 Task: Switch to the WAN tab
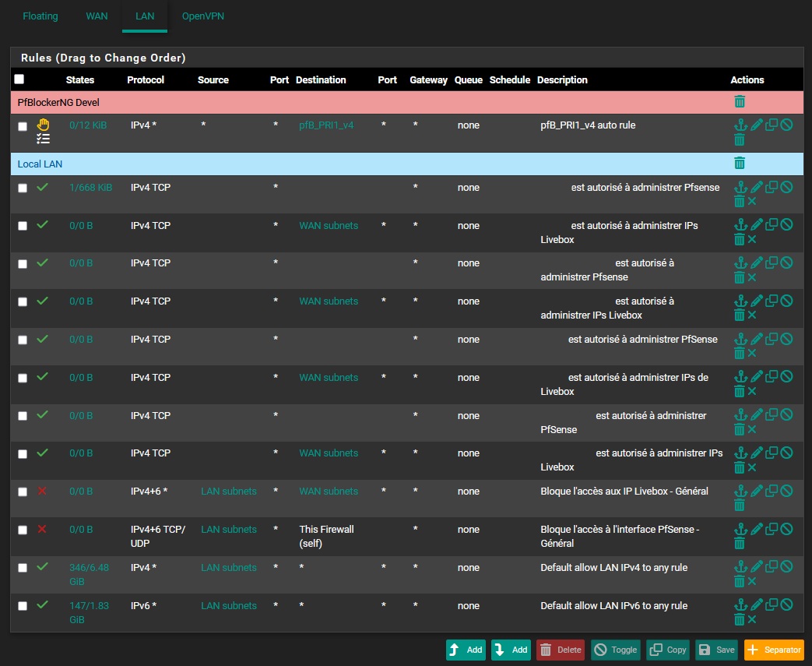click(97, 16)
